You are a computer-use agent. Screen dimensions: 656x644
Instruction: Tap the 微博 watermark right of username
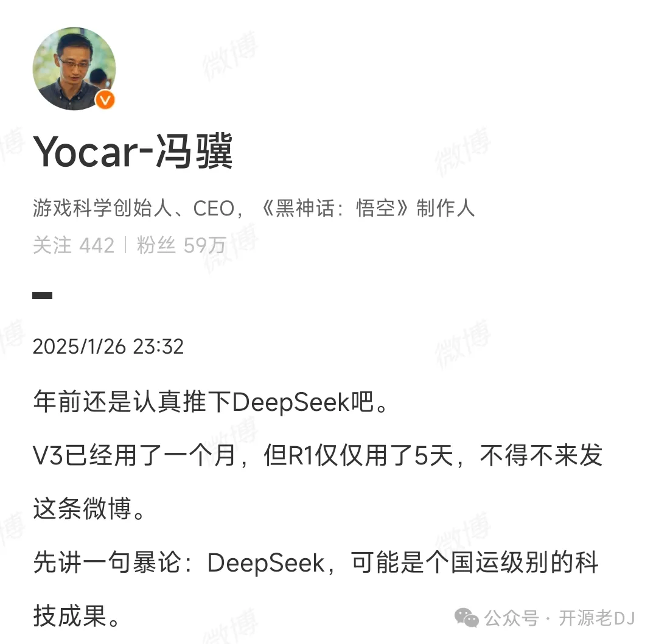tap(462, 152)
